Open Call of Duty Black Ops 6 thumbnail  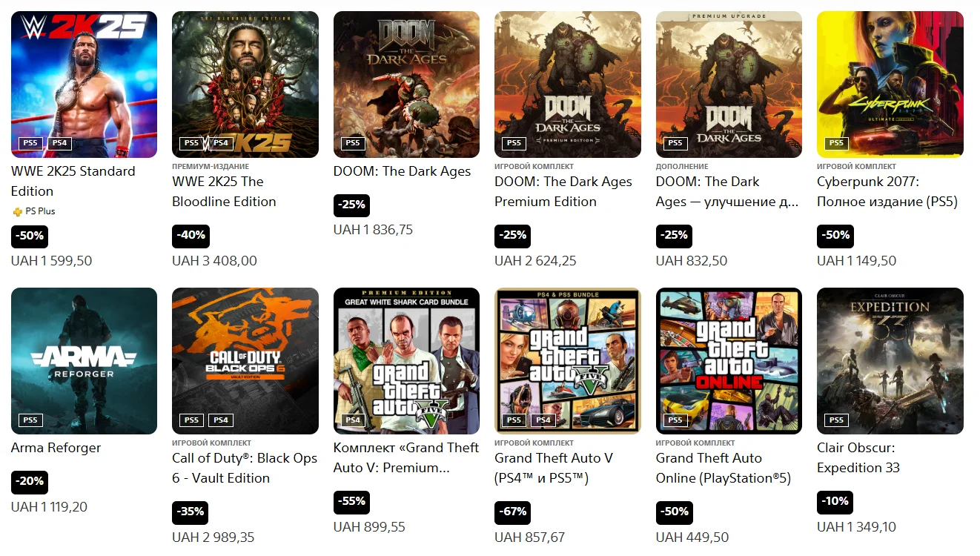[245, 360]
